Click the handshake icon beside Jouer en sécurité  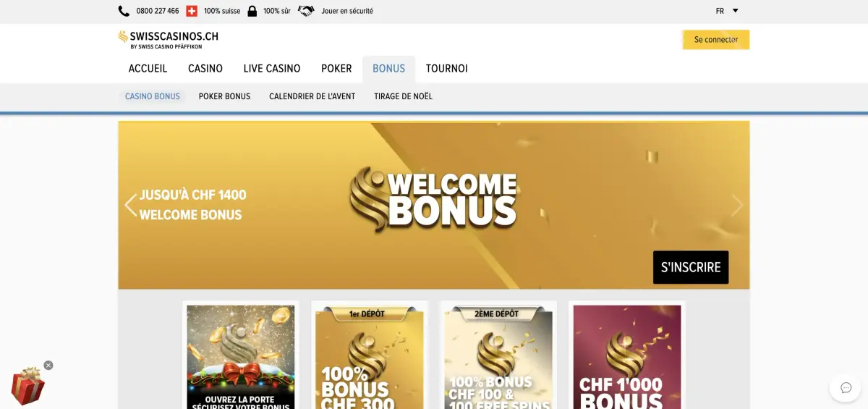click(x=307, y=11)
